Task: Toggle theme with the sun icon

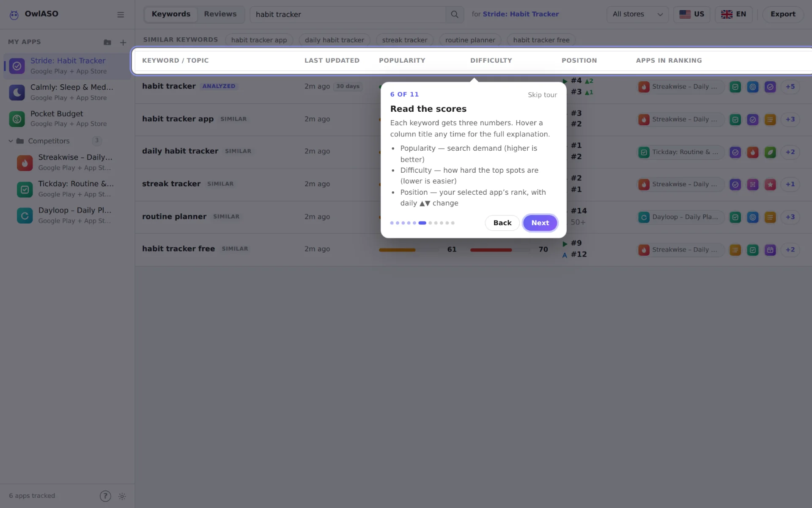Action: pos(122,496)
